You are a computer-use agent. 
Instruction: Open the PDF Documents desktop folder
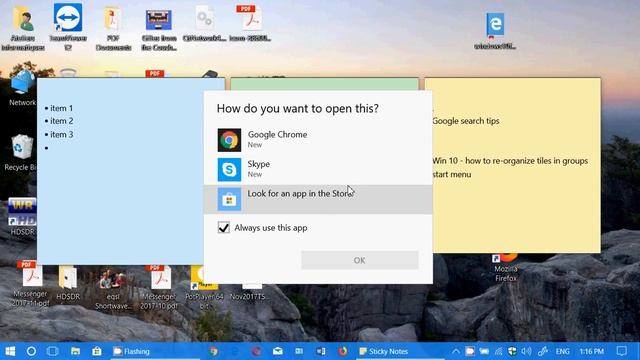(x=113, y=28)
